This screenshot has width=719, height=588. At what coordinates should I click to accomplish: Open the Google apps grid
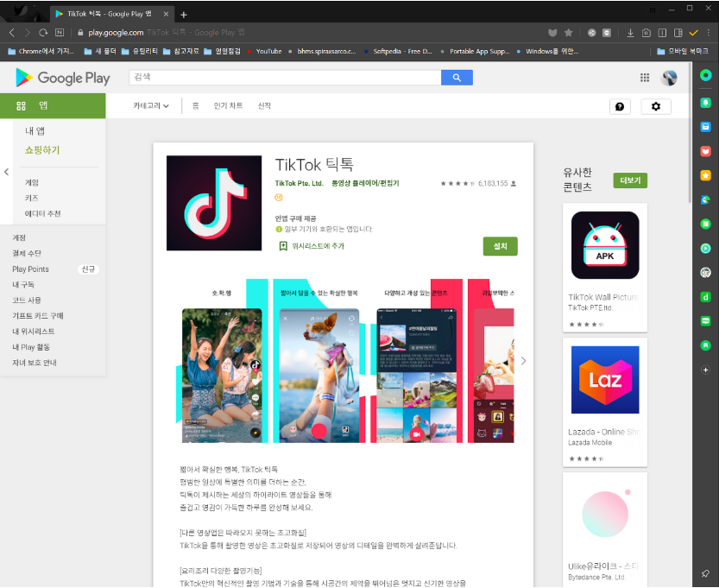pyautogui.click(x=645, y=78)
